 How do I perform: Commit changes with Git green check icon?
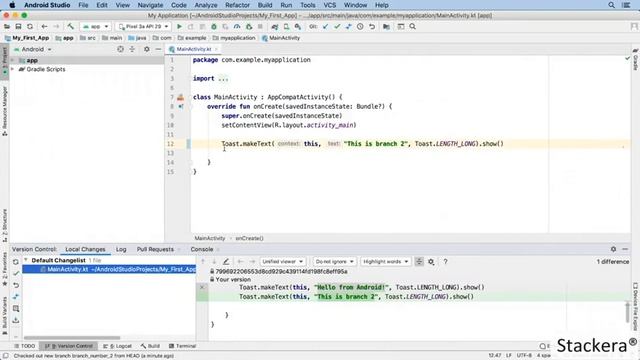[337, 27]
